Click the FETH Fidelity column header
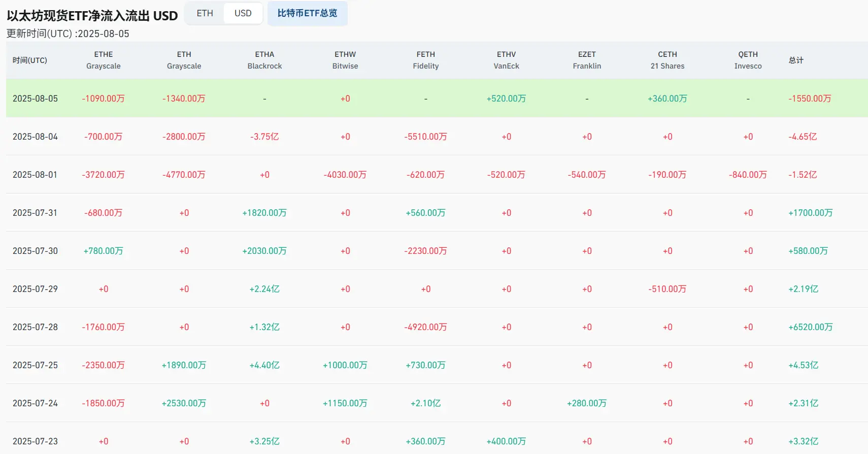868x454 pixels. [426, 60]
